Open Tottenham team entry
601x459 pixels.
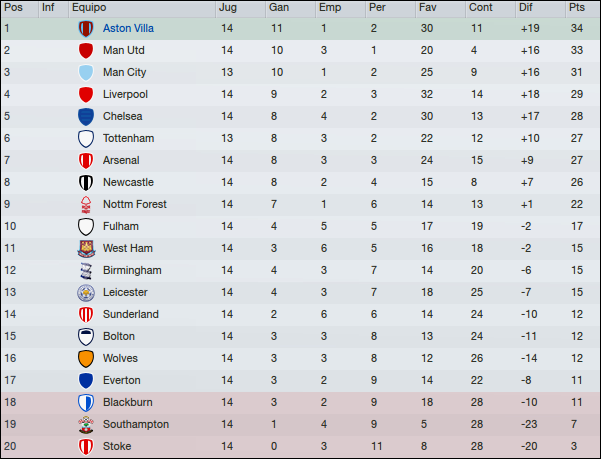coord(128,138)
